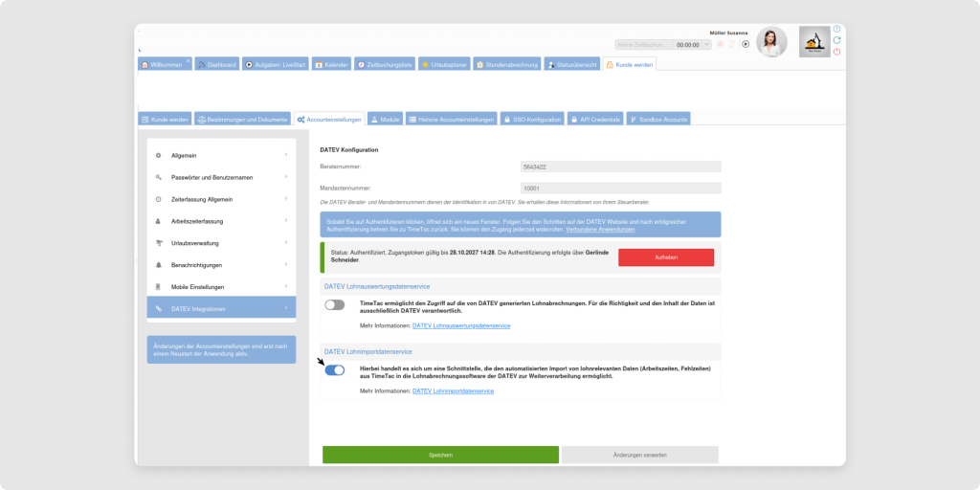Disable the DATEV Lohnimportdatenservice toggle

click(x=334, y=370)
